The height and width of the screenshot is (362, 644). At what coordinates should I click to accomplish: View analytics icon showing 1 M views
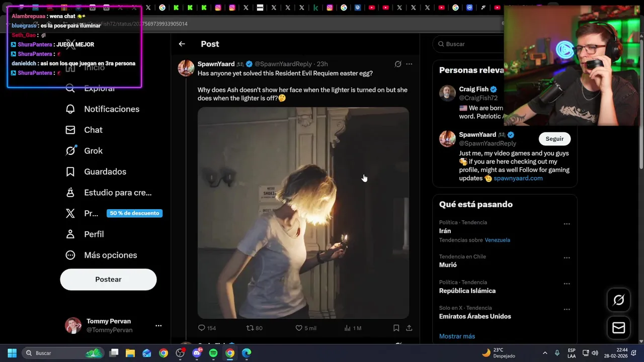[353, 328]
